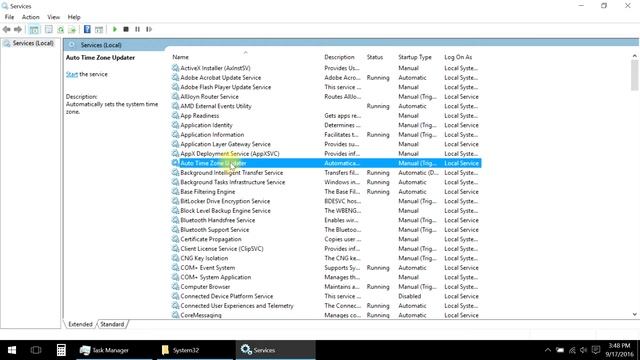The height and width of the screenshot is (360, 640).
Task: Open the Action menu
Action: click(x=31, y=17)
